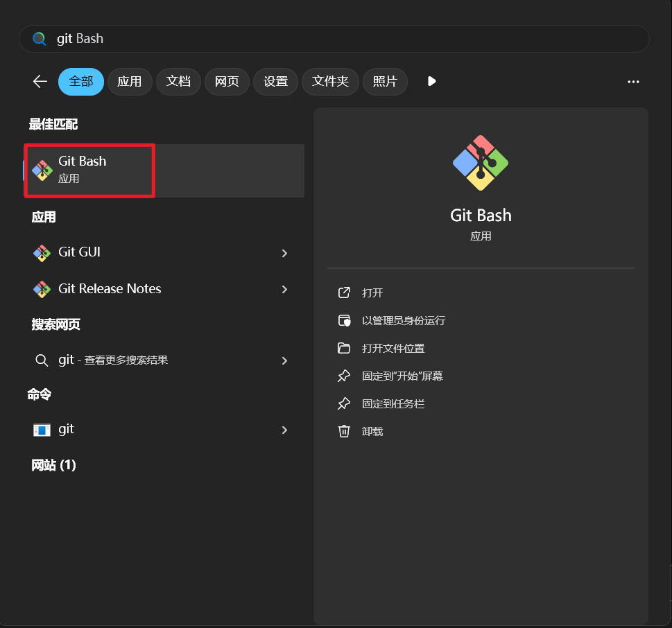This screenshot has height=628, width=672.
Task: Expand the git command result
Action: (x=284, y=430)
